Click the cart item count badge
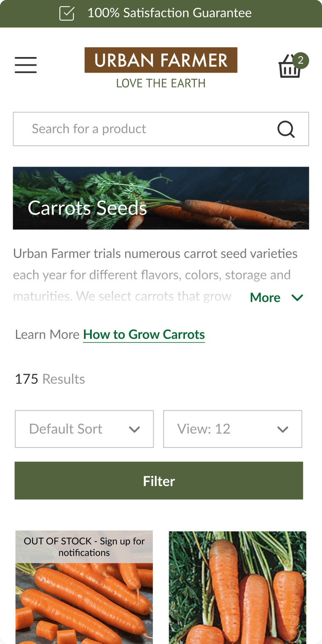Viewport: 322px width, 644px height. [x=301, y=60]
